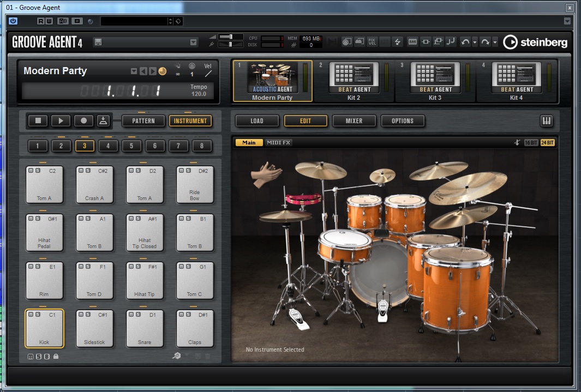Click the Record button in transport
581x392 pixels.
pyautogui.click(x=83, y=120)
